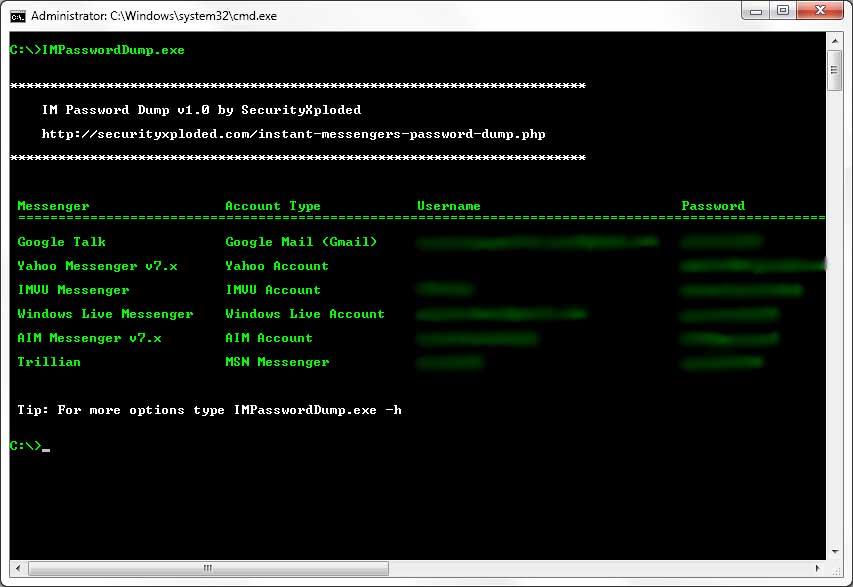The height and width of the screenshot is (587, 853).
Task: Close the cmd.exe window
Action: click(x=820, y=11)
